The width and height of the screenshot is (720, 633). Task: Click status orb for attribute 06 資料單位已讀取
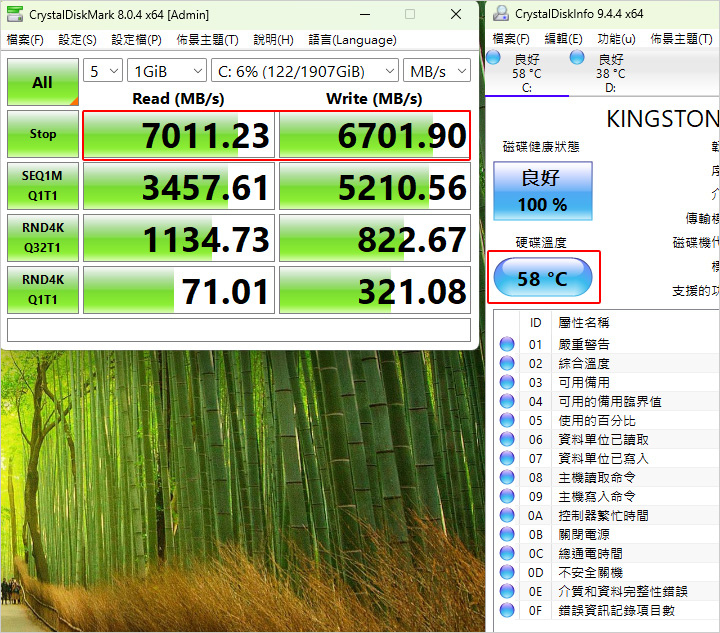tap(507, 439)
